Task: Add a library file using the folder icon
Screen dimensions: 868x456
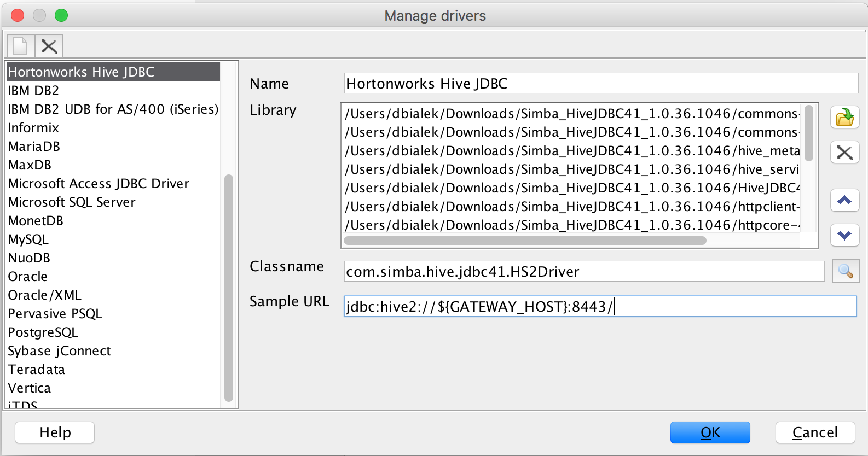Action: click(x=845, y=118)
